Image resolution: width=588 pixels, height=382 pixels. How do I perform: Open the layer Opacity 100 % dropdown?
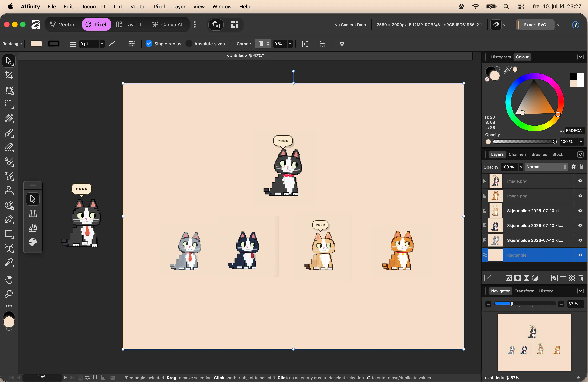click(521, 167)
